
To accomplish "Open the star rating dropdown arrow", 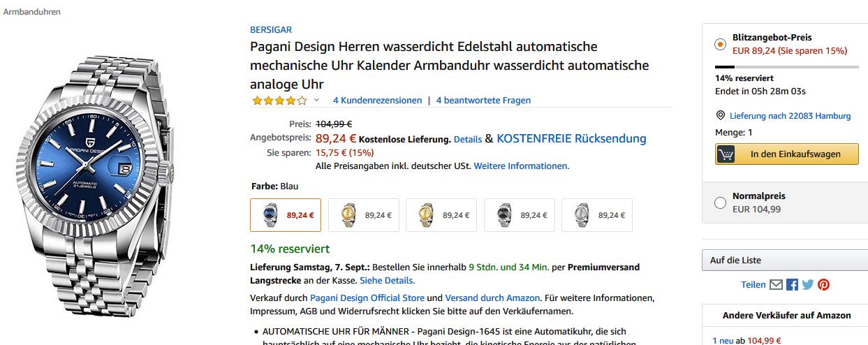I will [x=316, y=101].
